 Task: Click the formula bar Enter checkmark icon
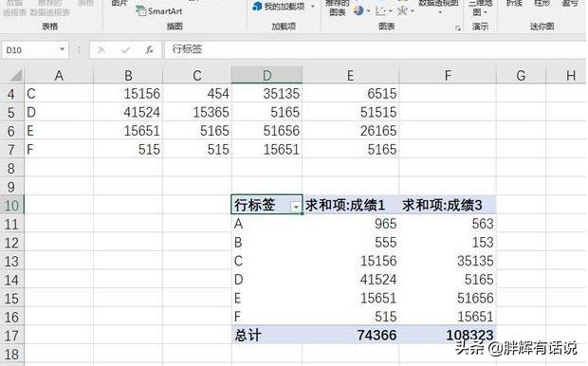click(125, 49)
